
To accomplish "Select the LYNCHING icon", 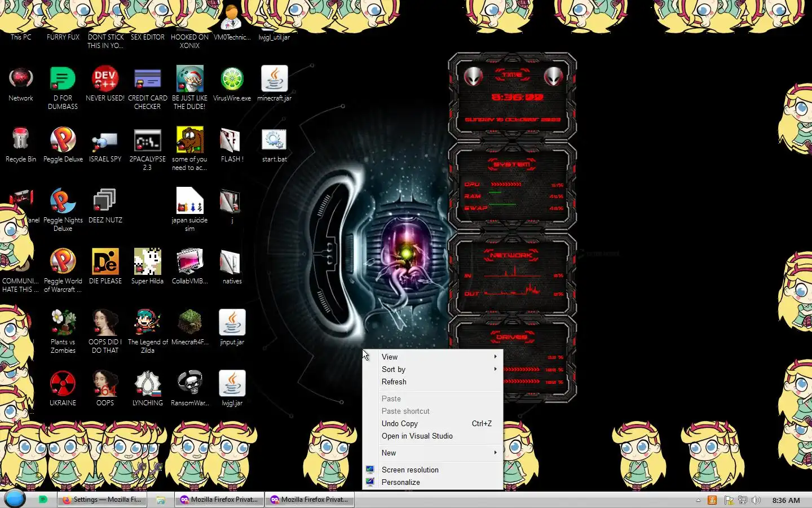I will pos(147,388).
